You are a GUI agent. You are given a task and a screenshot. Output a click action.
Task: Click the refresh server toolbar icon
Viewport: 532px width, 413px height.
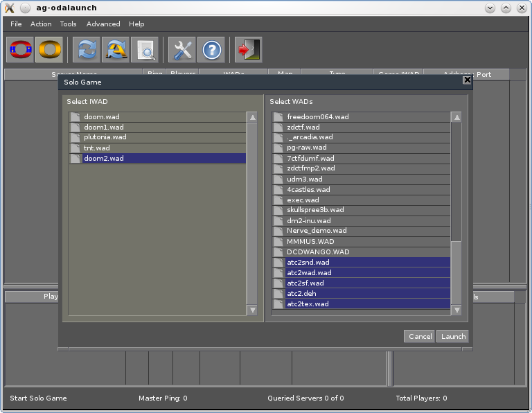point(87,50)
